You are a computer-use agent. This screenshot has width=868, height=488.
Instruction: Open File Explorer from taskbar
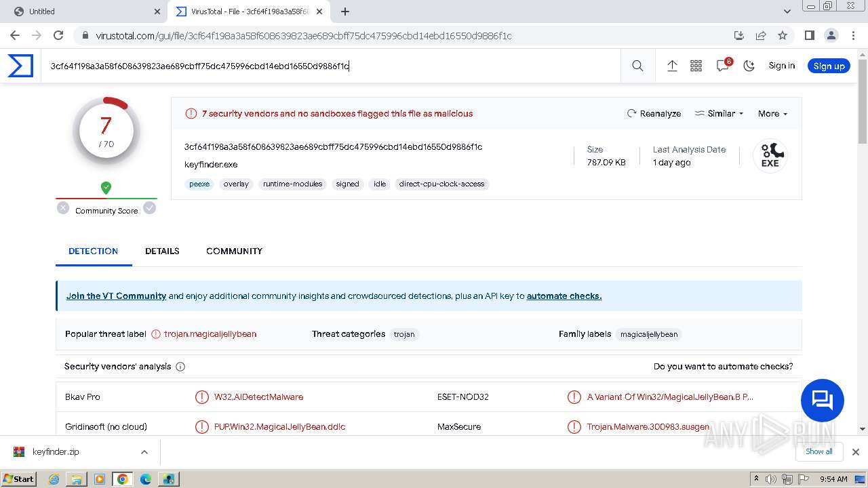[x=77, y=479]
